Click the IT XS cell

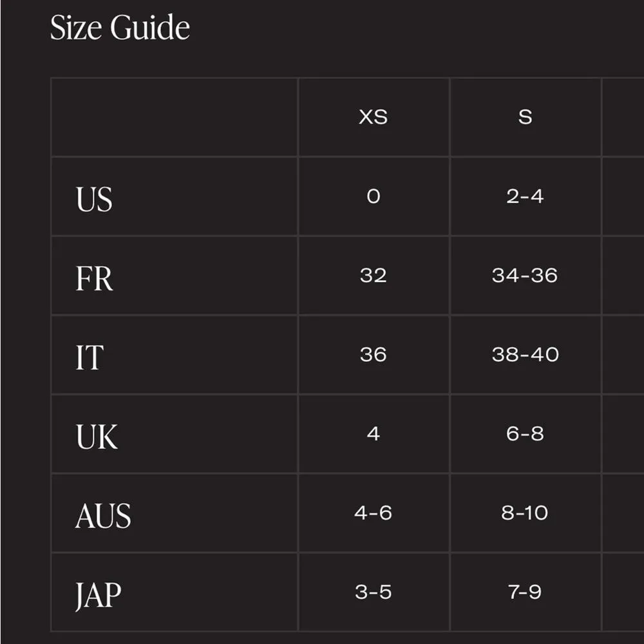pos(374,355)
